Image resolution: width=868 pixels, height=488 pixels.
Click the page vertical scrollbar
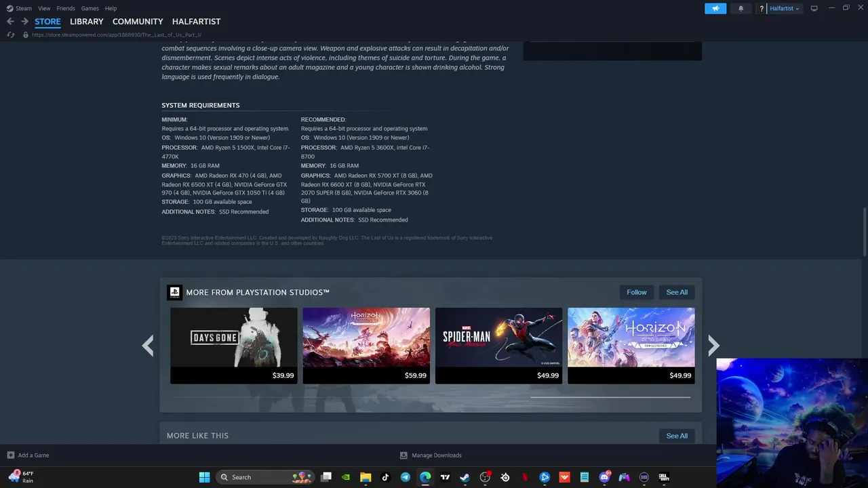coord(865,231)
